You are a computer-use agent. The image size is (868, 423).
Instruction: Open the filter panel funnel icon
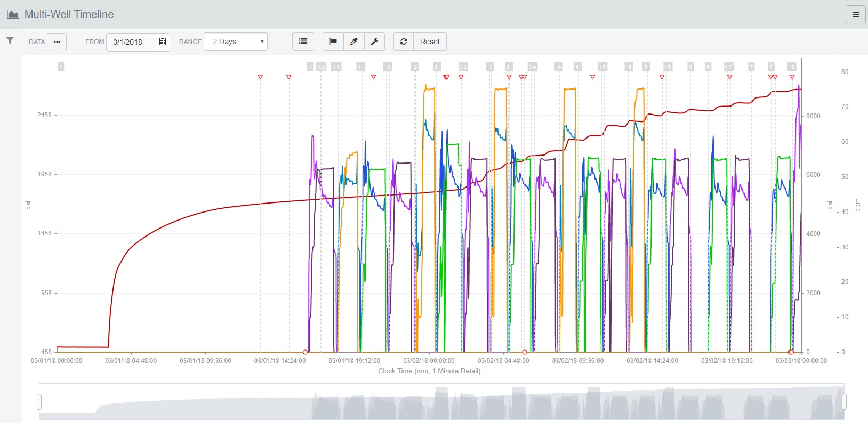pos(10,41)
